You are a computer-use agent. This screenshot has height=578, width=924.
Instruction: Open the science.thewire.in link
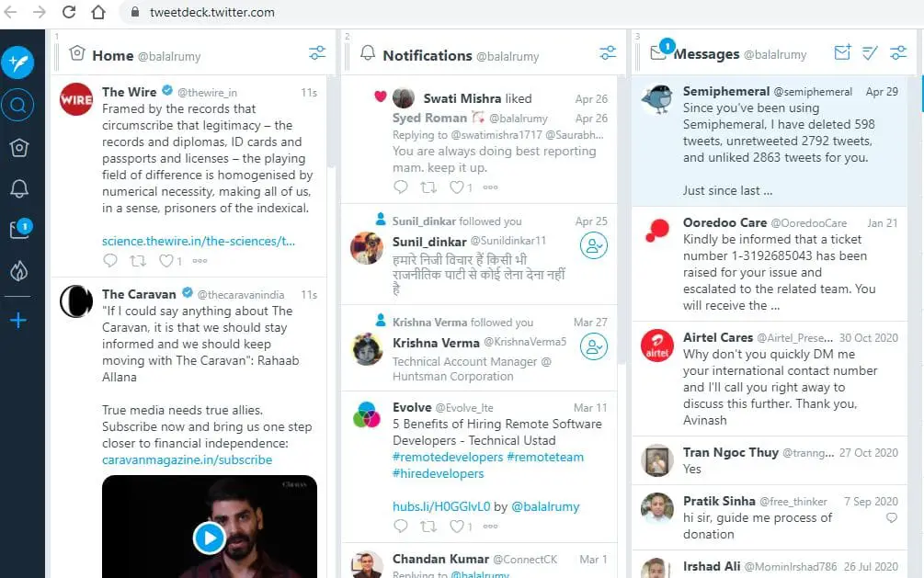tap(199, 241)
